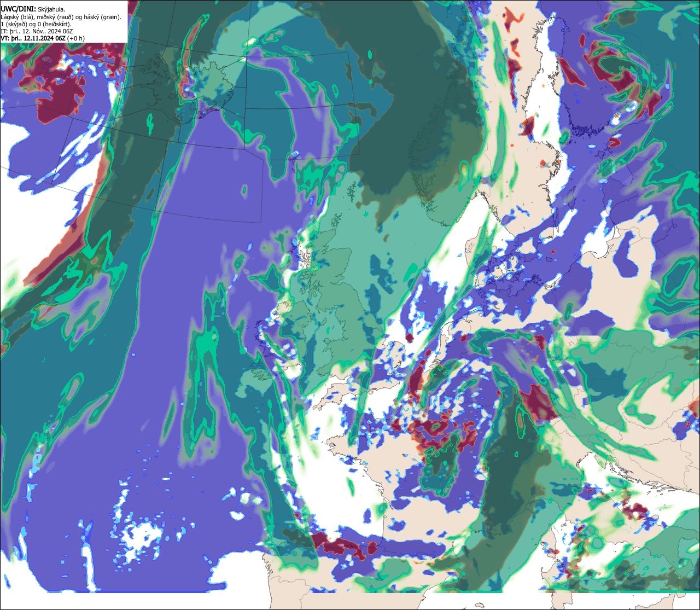Click the 'Lágský (blá), miðský (rauð)' legend line
Screen dimensions: 700x610
pyautogui.click(x=61, y=16)
